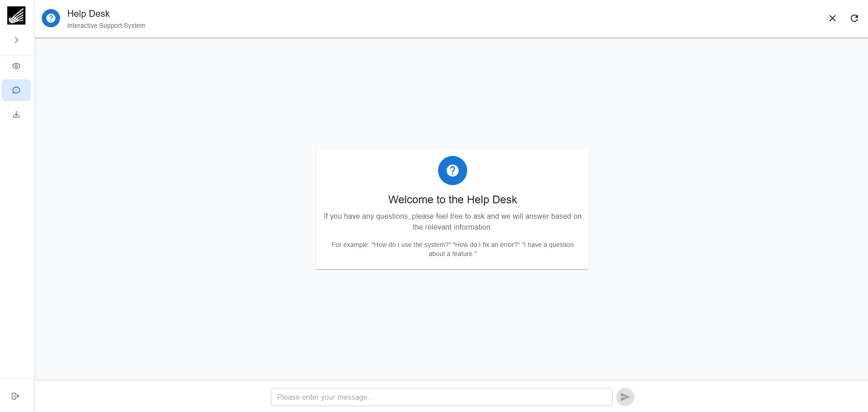
Task: Click the "How do I fix an error?" example
Action: 486,245
